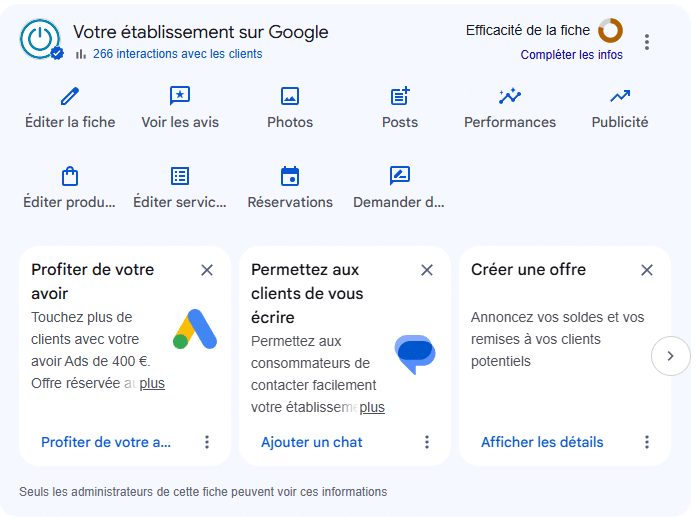The width and height of the screenshot is (697, 517).
Task: Click the Efficacité de la fiche progress ring
Action: pyautogui.click(x=610, y=30)
